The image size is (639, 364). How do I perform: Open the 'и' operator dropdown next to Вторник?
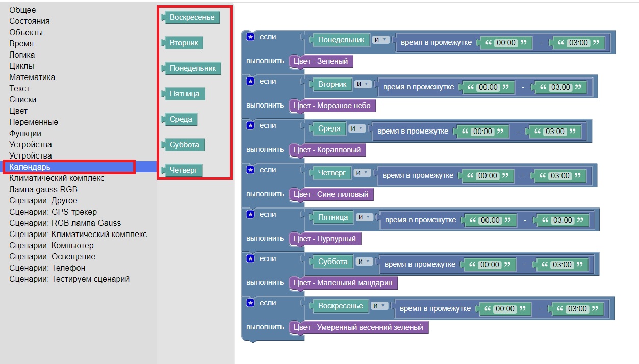(363, 84)
